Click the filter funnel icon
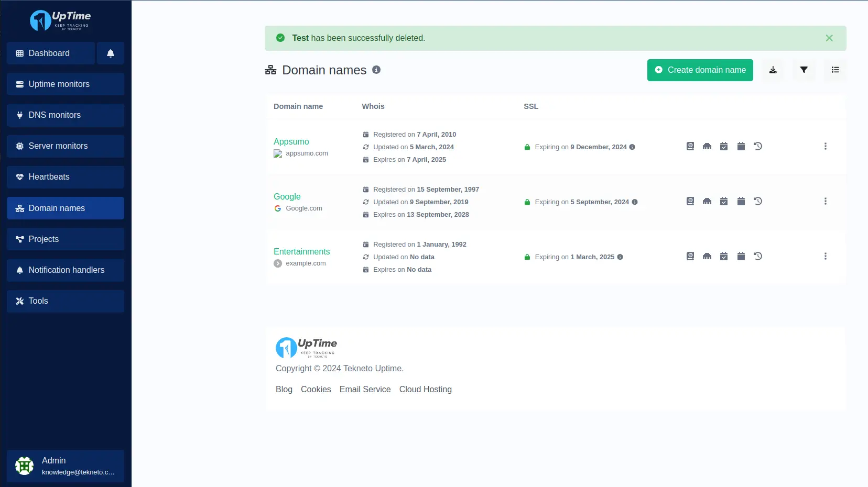Viewport: 868px width, 487px height. tap(804, 70)
